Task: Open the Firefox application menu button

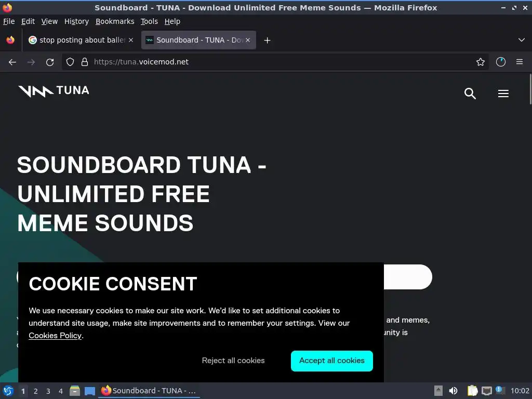Action: [520, 62]
